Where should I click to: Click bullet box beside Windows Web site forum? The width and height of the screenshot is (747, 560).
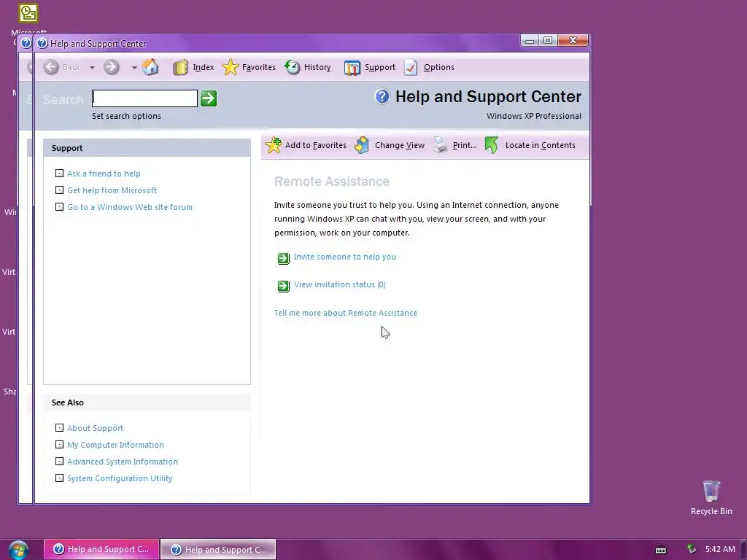pos(59,206)
